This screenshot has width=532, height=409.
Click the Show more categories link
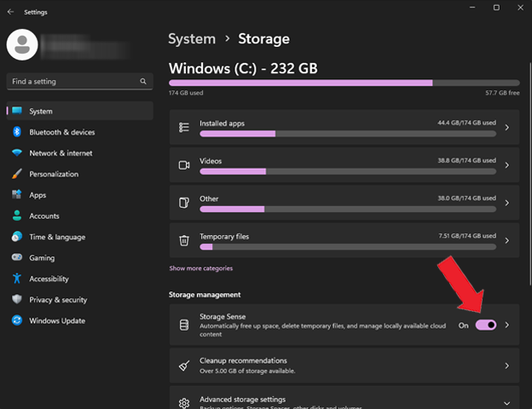click(x=201, y=268)
